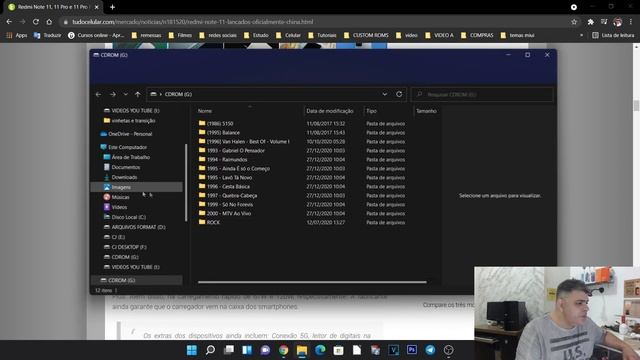Select OneDrive - Personal in navigation pane
Viewport: 640px width, 360px height.
[126, 134]
